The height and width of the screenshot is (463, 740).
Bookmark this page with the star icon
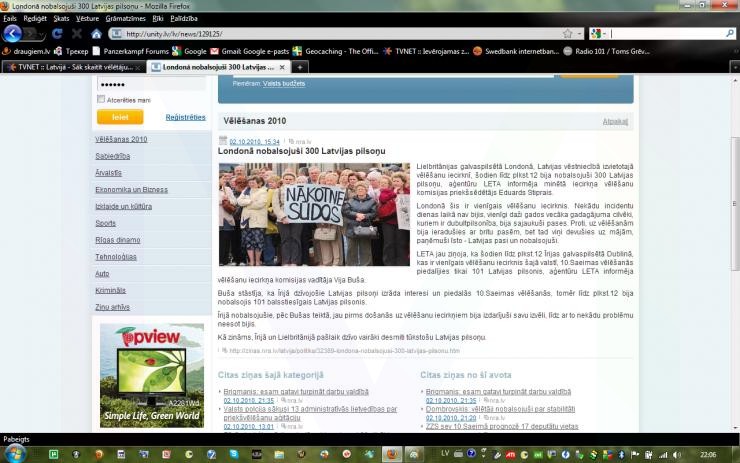tap(567, 33)
